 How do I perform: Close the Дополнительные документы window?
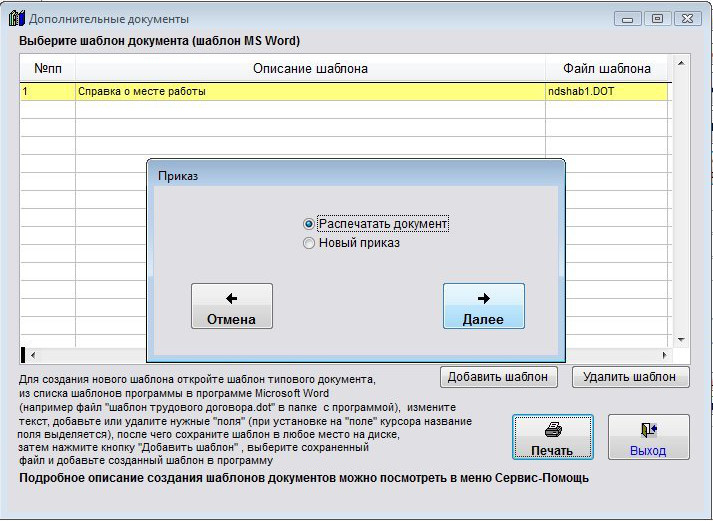pos(687,19)
